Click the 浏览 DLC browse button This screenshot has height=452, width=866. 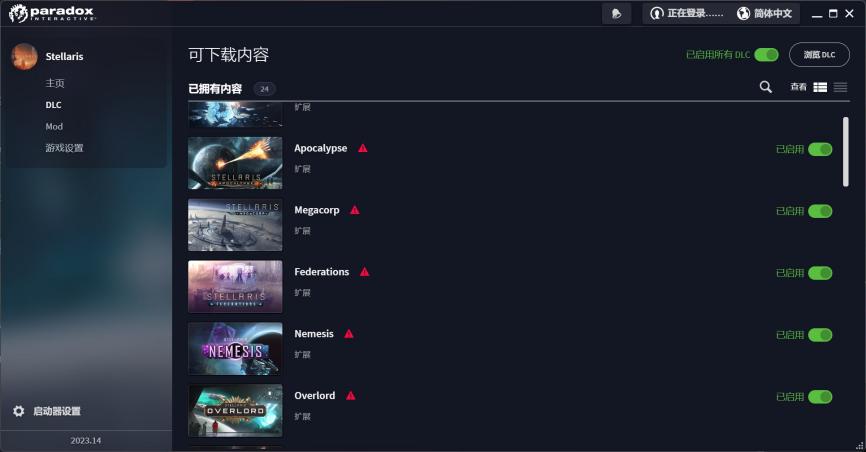click(x=819, y=55)
